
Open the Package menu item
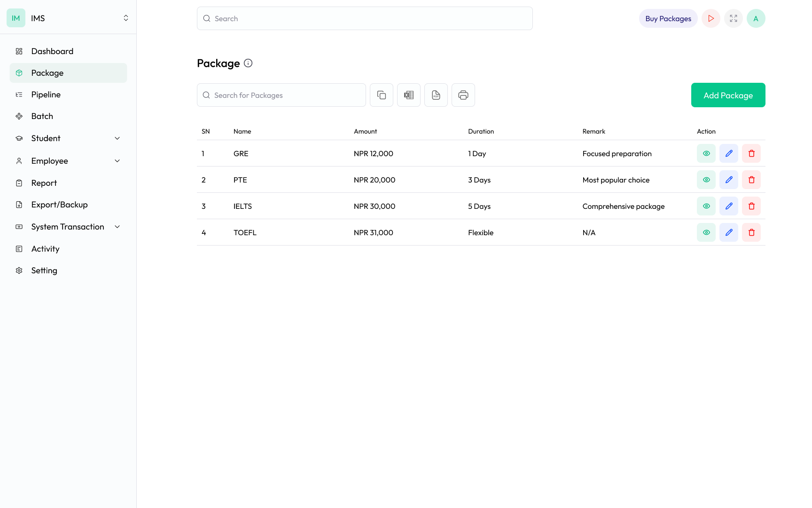(x=68, y=73)
